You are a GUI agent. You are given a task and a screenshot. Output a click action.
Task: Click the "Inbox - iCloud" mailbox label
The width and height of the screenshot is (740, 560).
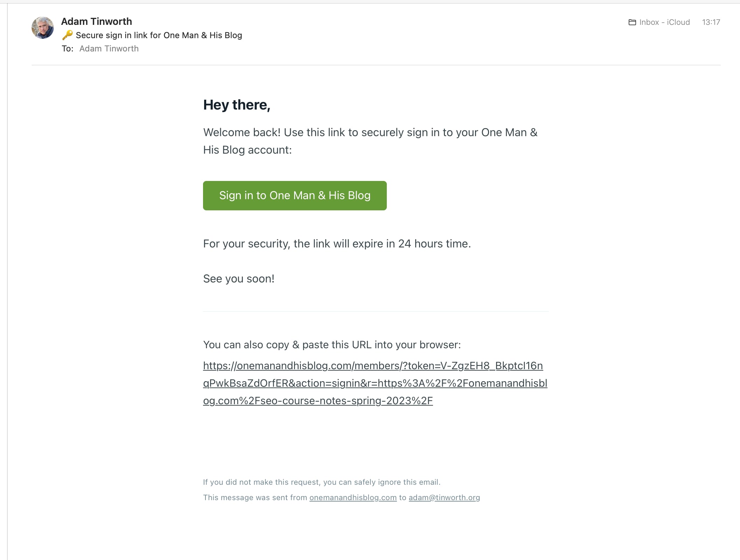coord(664,22)
